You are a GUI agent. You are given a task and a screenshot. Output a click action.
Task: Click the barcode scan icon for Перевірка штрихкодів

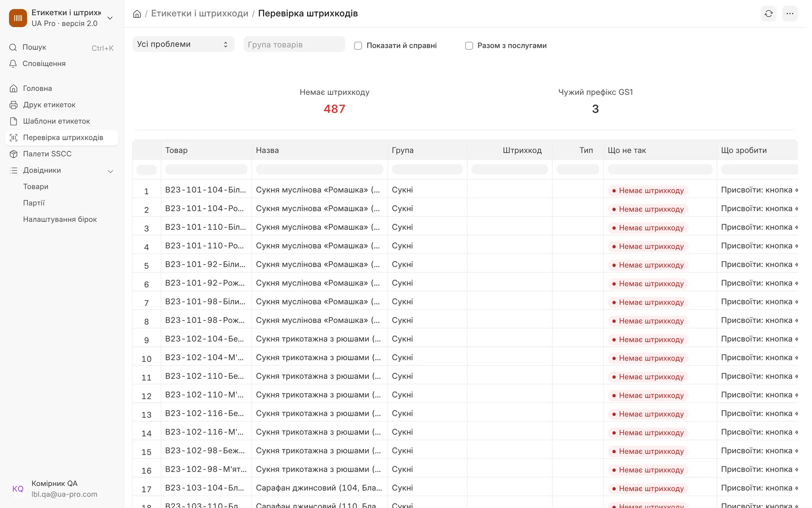14,138
